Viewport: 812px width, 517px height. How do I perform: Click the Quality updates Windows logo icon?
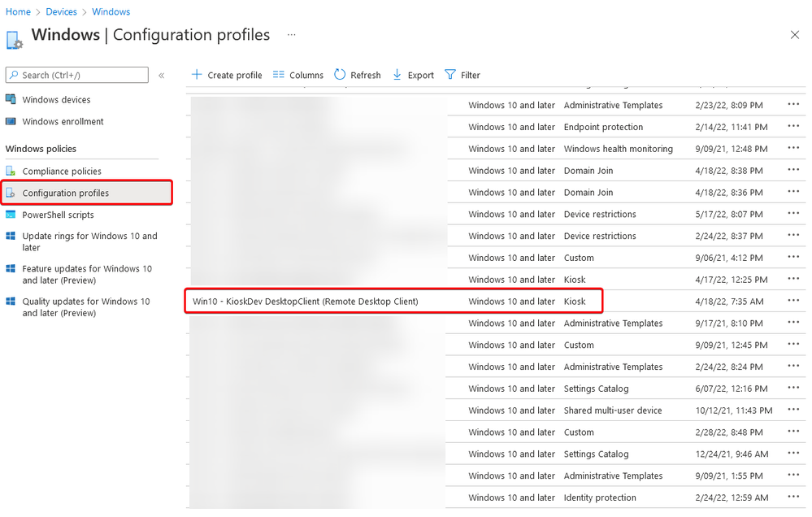pyautogui.click(x=11, y=301)
